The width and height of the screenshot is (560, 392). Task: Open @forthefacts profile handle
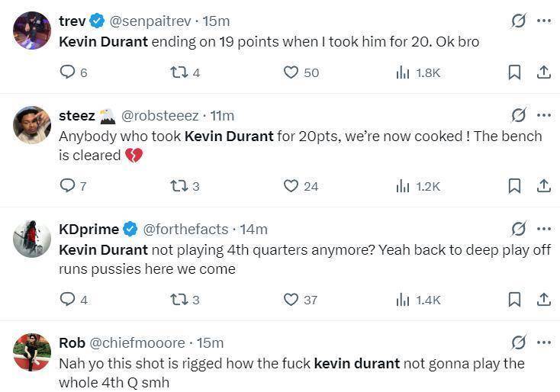[x=185, y=229]
